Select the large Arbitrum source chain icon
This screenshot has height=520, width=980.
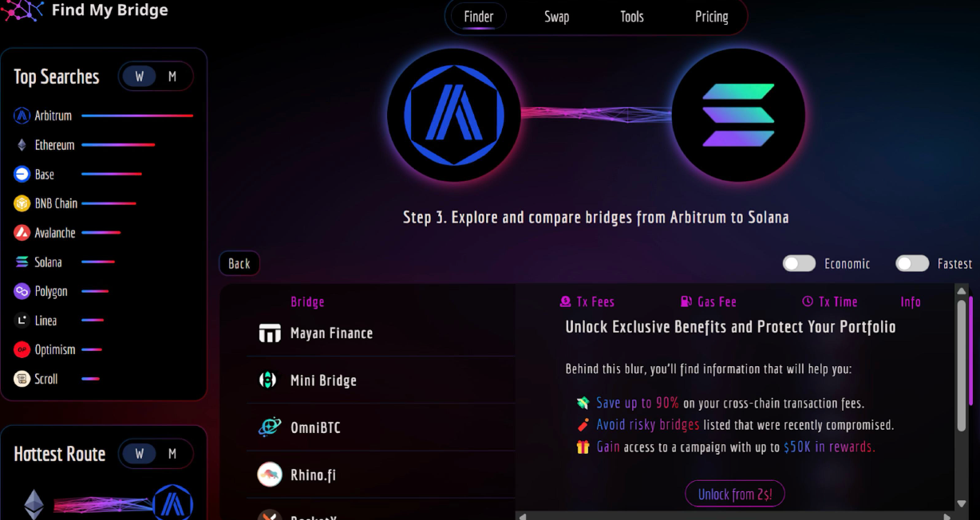point(453,115)
